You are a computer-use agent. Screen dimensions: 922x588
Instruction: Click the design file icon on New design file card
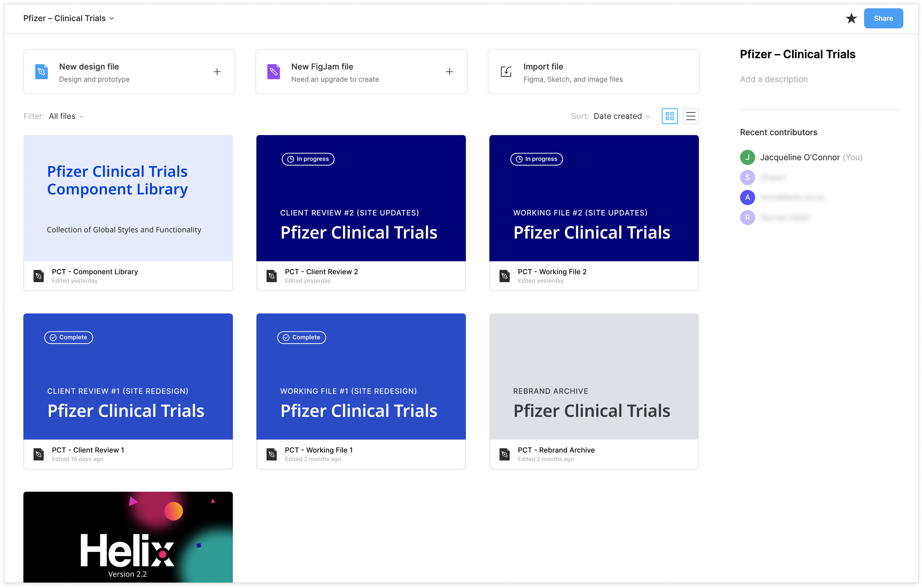click(x=41, y=72)
